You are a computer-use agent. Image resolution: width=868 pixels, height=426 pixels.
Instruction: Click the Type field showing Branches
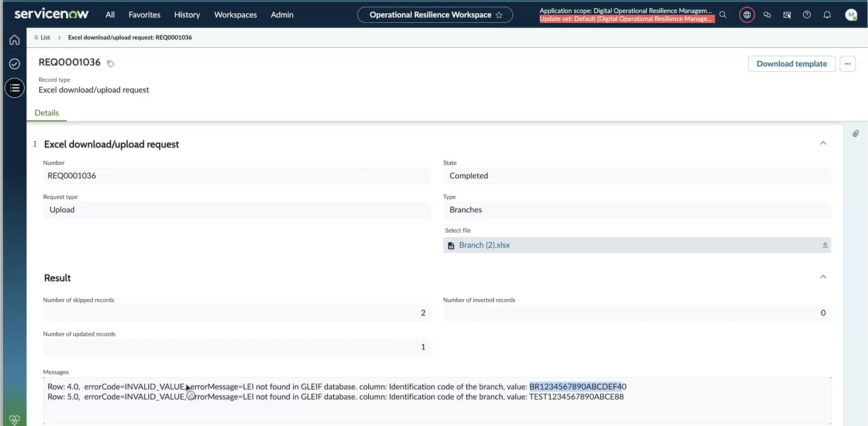tap(637, 210)
